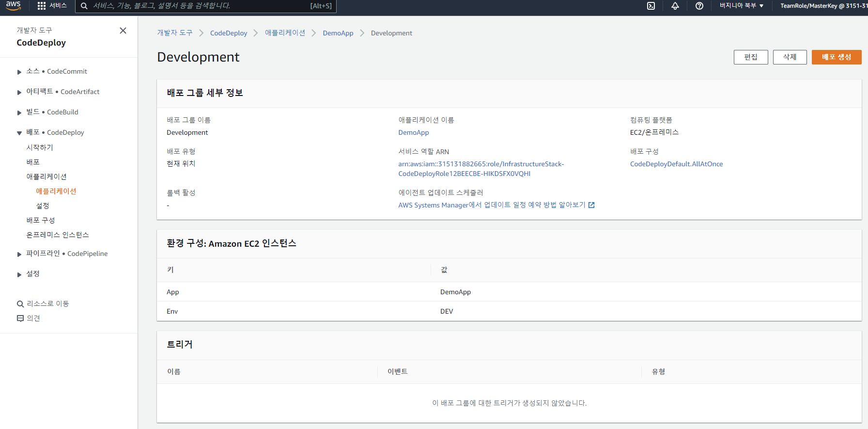The image size is (868, 429).
Task: Expand the 파이프라인 • CodePipeline section
Action: 19,254
